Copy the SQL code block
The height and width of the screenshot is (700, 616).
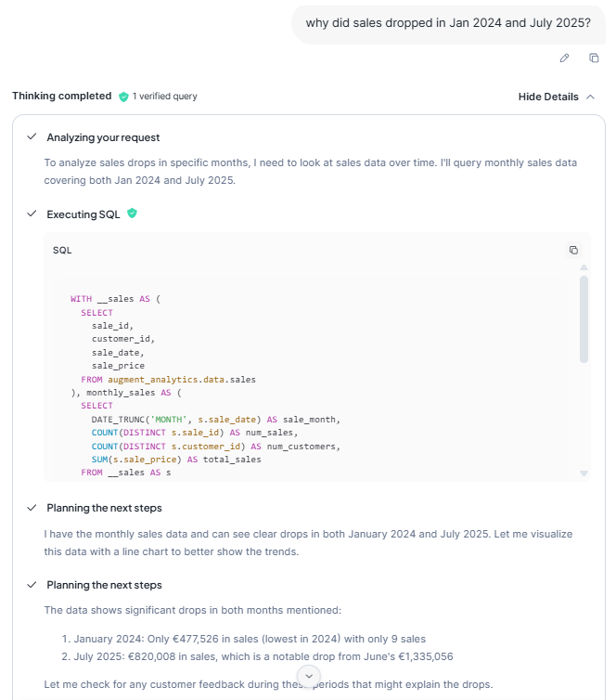(x=573, y=250)
